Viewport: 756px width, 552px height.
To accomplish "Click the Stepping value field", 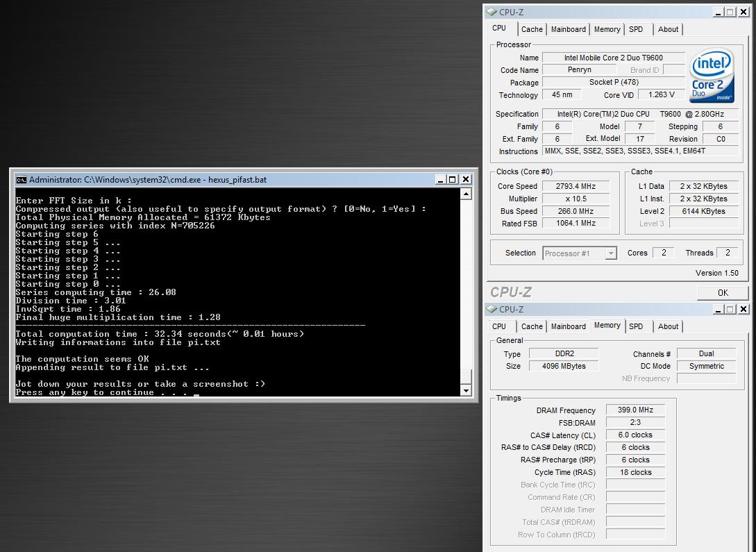I will [x=721, y=126].
